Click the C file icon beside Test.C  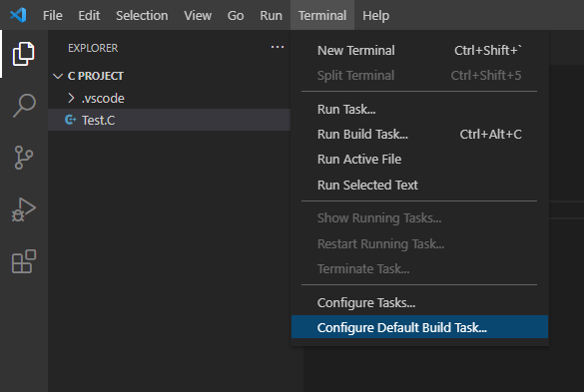coord(70,120)
